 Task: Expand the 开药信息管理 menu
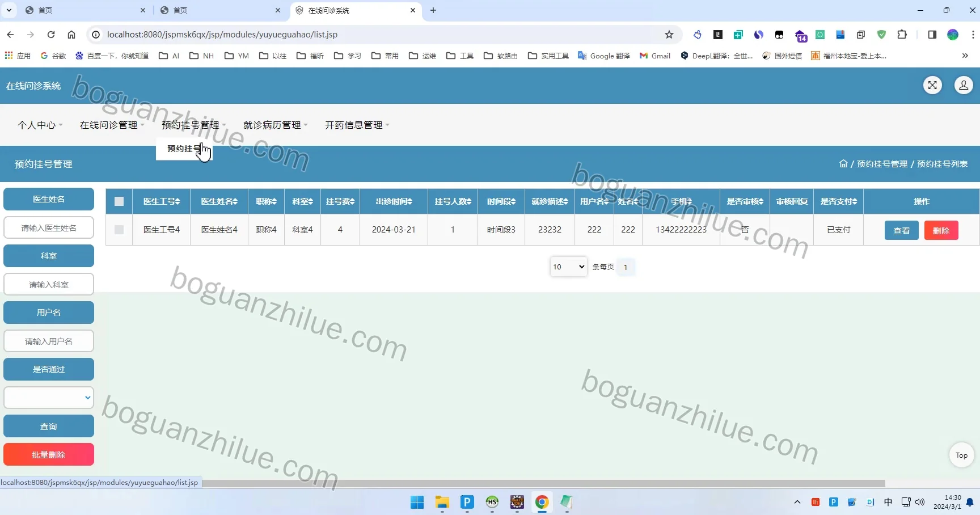[357, 125]
